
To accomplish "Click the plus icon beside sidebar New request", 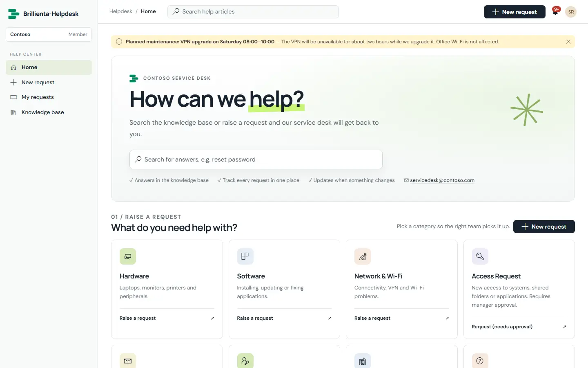I will 13,82.
